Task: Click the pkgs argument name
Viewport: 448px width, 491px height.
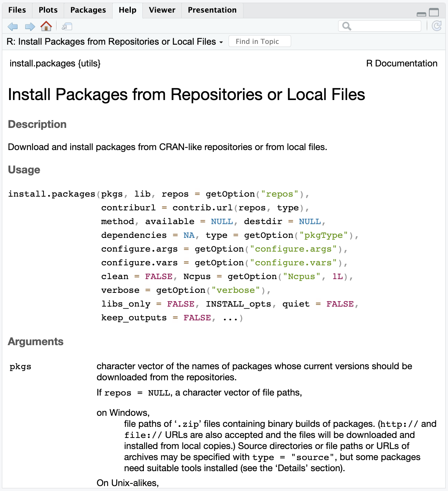Action: [20, 367]
